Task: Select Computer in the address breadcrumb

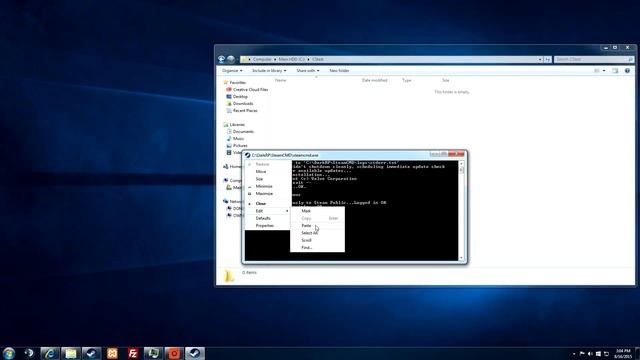Action: click(262, 60)
